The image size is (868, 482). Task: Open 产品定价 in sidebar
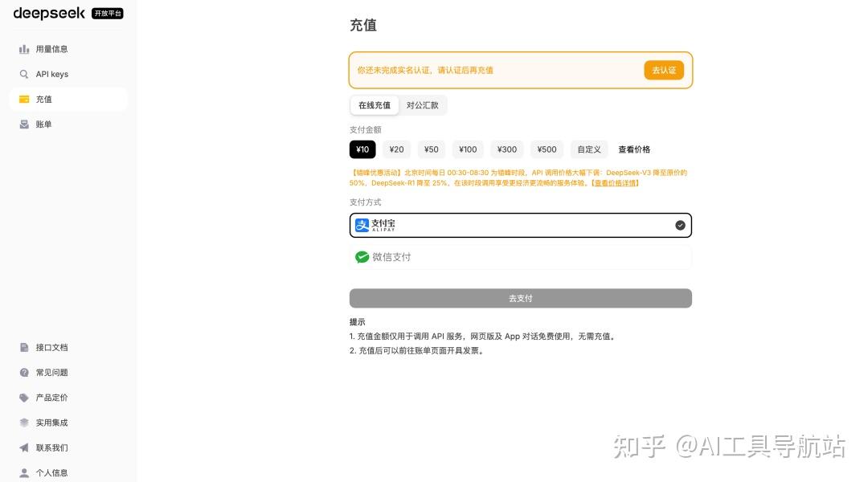pos(68,398)
